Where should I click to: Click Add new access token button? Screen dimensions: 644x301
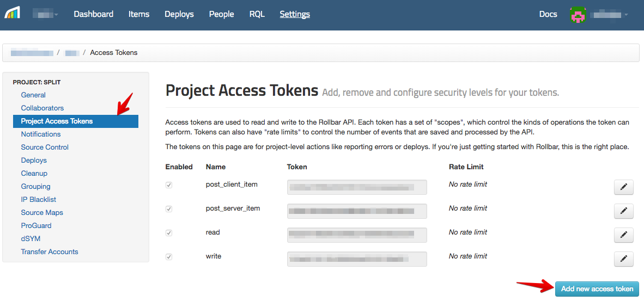point(597,289)
